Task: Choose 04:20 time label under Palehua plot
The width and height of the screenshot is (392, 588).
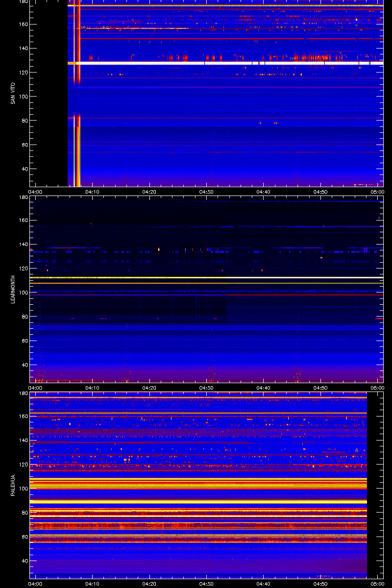Action: tap(149, 584)
